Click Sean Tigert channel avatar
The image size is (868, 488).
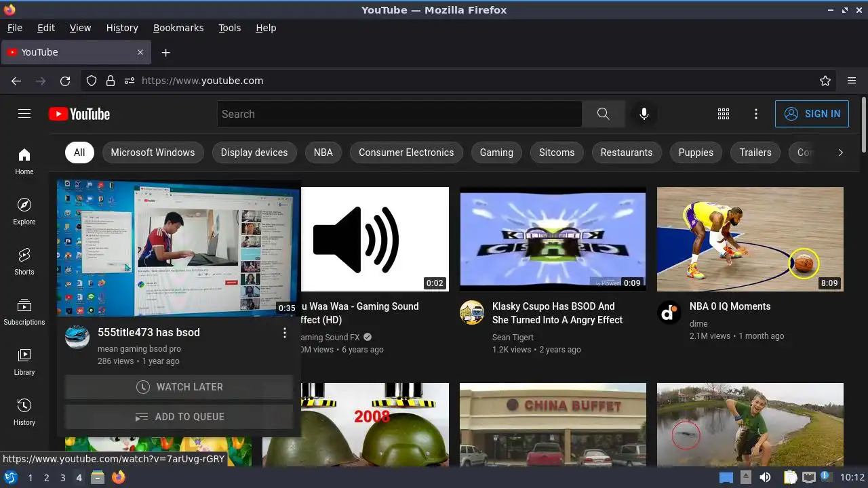click(x=472, y=312)
